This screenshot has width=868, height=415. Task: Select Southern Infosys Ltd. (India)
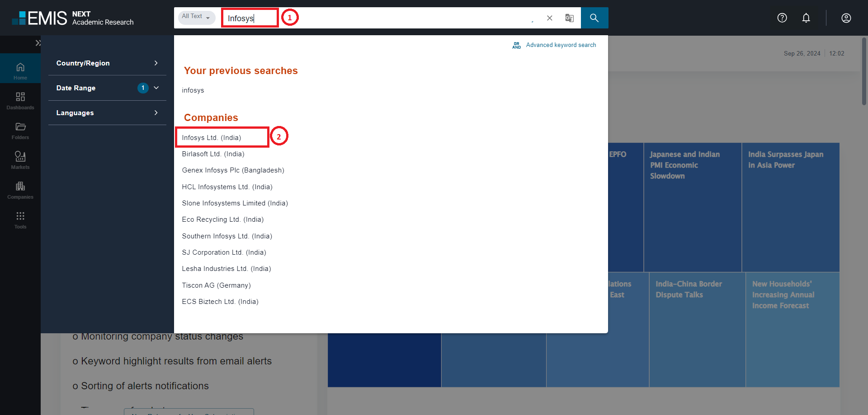pos(227,236)
